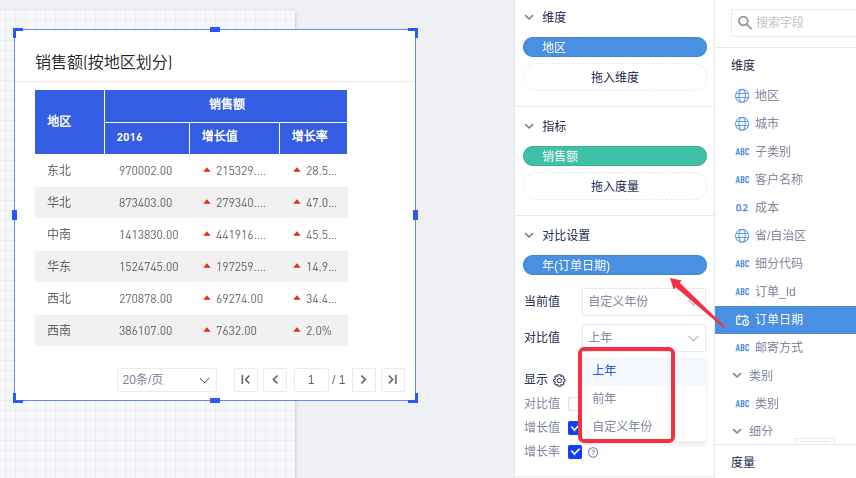Select the 订单日期 calendar field
Viewport: 856px width, 478px height.
(778, 320)
